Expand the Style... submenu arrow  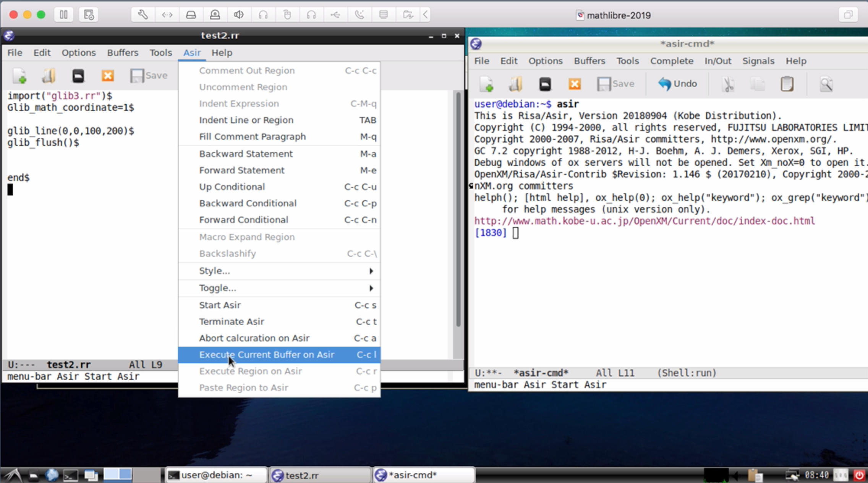coord(371,271)
